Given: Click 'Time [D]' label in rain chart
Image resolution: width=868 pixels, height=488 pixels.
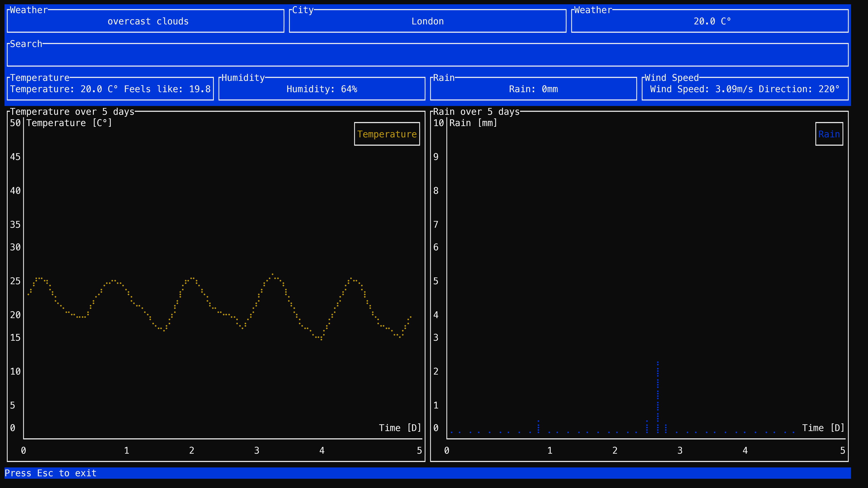Looking at the screenshot, I should click(823, 428).
